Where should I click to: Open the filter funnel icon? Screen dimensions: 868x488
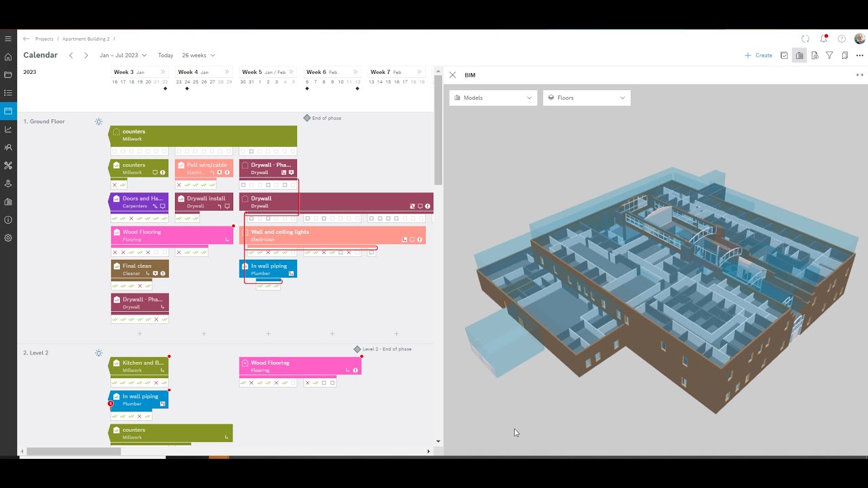(829, 56)
